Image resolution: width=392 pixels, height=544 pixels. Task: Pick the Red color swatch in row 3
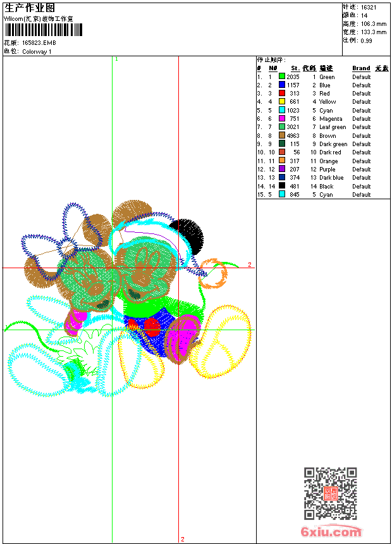click(x=282, y=93)
